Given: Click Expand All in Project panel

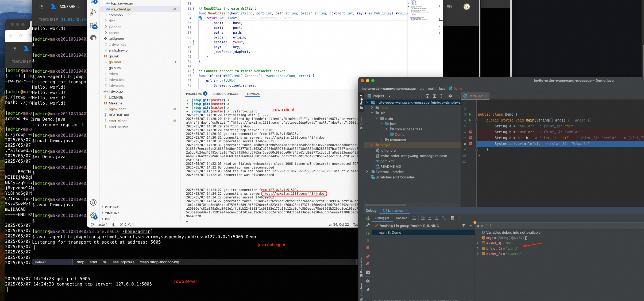Looking at the screenshot, I should 434,96.
